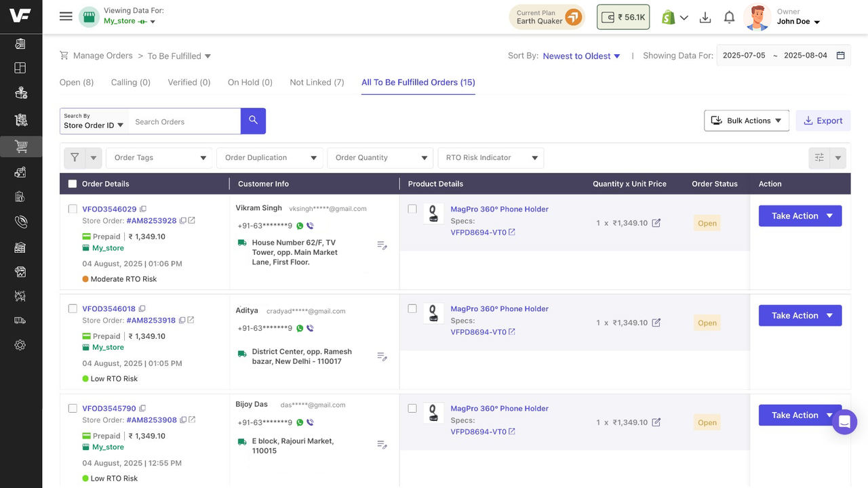Switch to the Verified (0) tab
The height and width of the screenshot is (488, 868).
[189, 82]
